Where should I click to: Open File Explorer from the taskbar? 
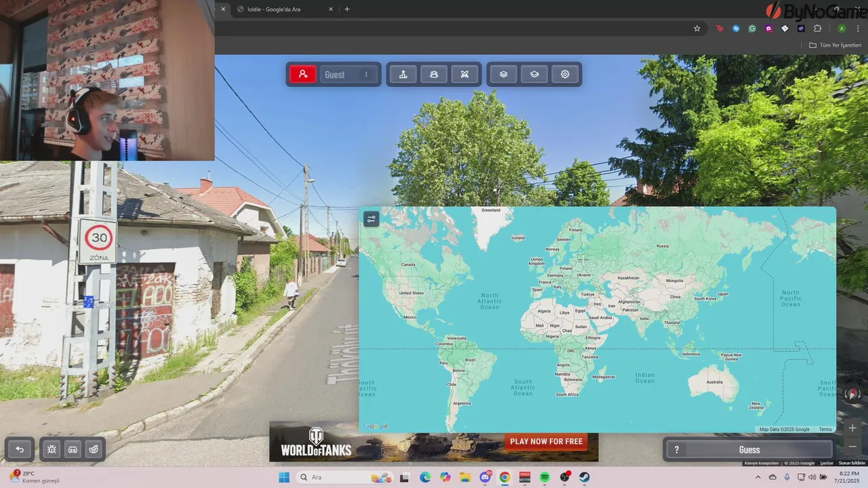pos(465,477)
